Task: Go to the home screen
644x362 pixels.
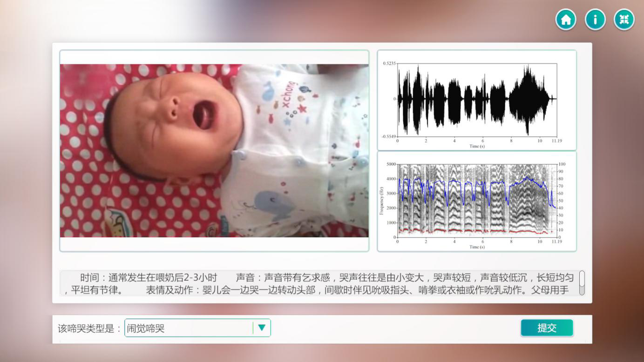Action: [x=566, y=20]
